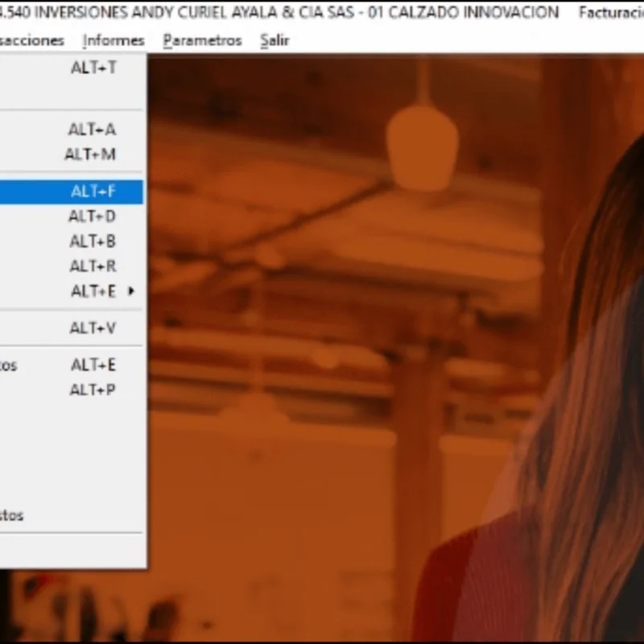The width and height of the screenshot is (644, 644).
Task: Click the highlighted ALT+F menu entry
Action: (72, 192)
